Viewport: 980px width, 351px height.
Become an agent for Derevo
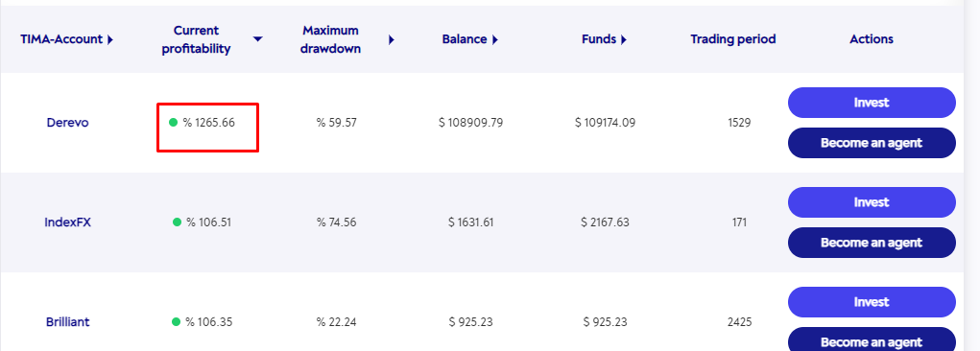point(872,142)
